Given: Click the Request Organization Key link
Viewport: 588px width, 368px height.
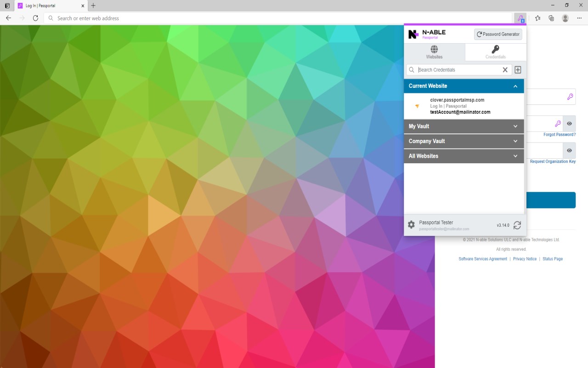Looking at the screenshot, I should click(553, 161).
